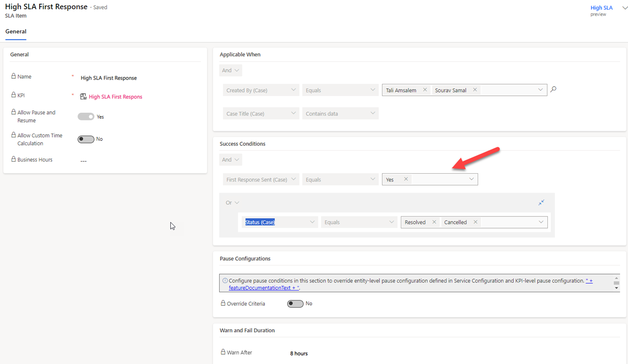The image size is (628, 364).
Task: Toggle the Override Criteria switch
Action: coord(295,303)
